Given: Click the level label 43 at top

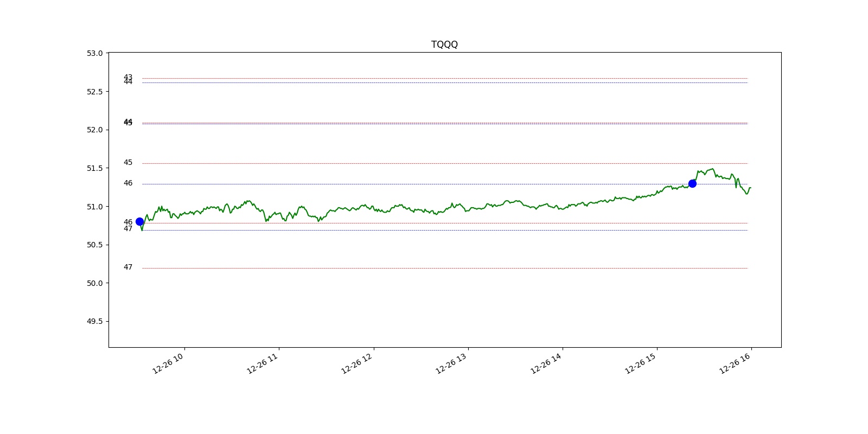Looking at the screenshot, I should click(x=128, y=77).
